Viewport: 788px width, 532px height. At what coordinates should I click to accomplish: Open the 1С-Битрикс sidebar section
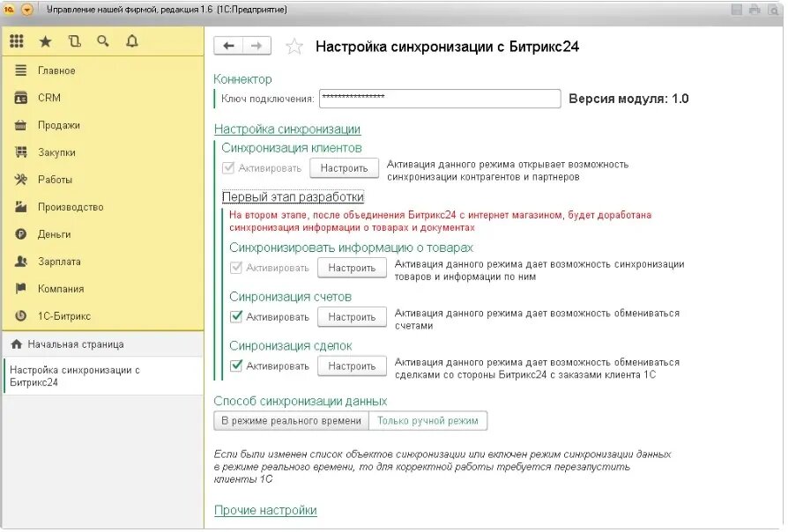coord(63,316)
